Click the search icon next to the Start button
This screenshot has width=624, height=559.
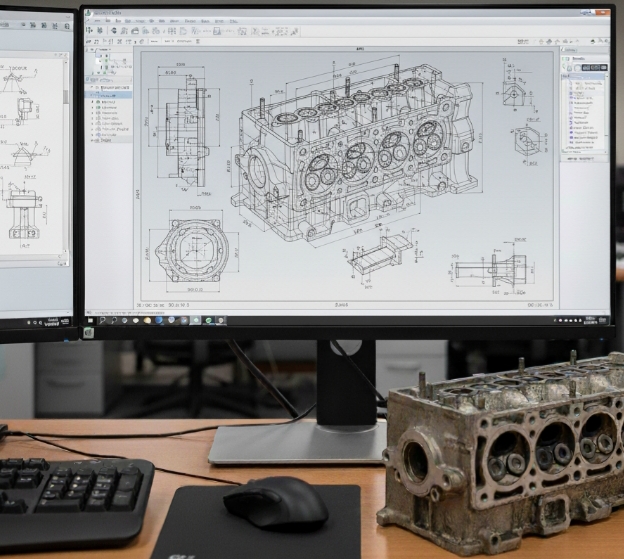(101, 320)
